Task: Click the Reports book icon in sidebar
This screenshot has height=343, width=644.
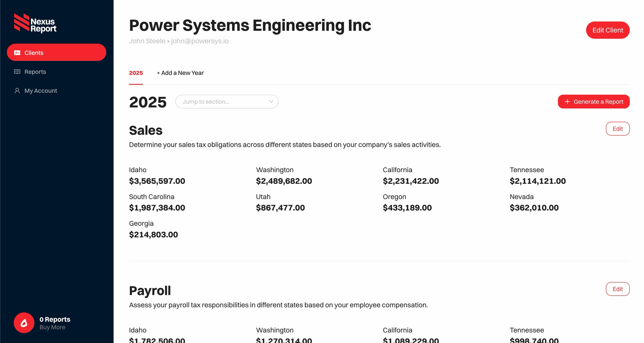Action: 17,72
